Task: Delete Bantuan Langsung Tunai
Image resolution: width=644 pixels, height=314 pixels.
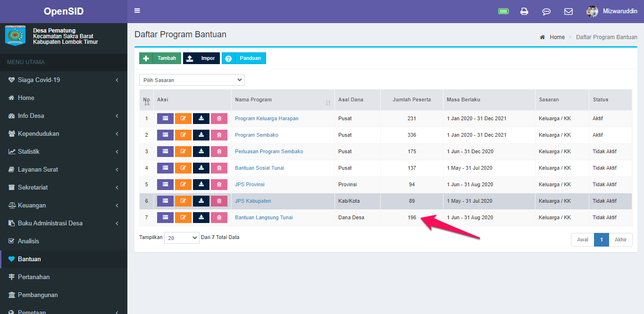Action: point(219,218)
